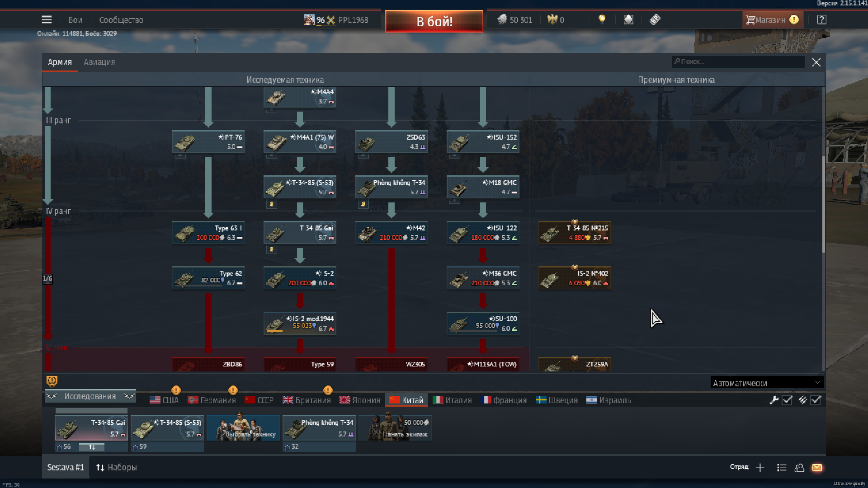868x488 pixels.
Task: Hire crew via Нанять экипаж
Action: 395,428
